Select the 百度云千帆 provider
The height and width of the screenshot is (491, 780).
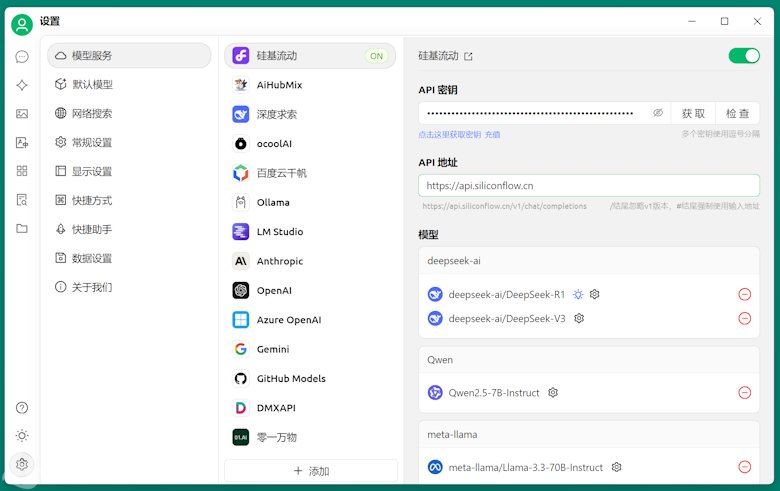pos(310,173)
